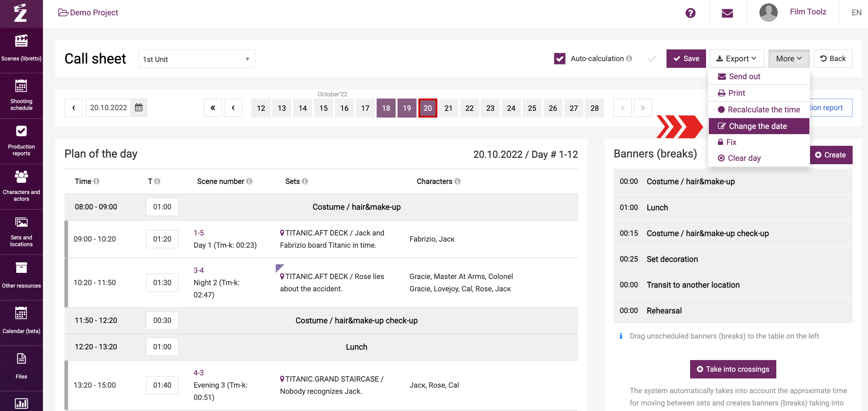Image resolution: width=868 pixels, height=411 pixels.
Task: Jump forward with the double-right arrow
Action: (x=643, y=108)
